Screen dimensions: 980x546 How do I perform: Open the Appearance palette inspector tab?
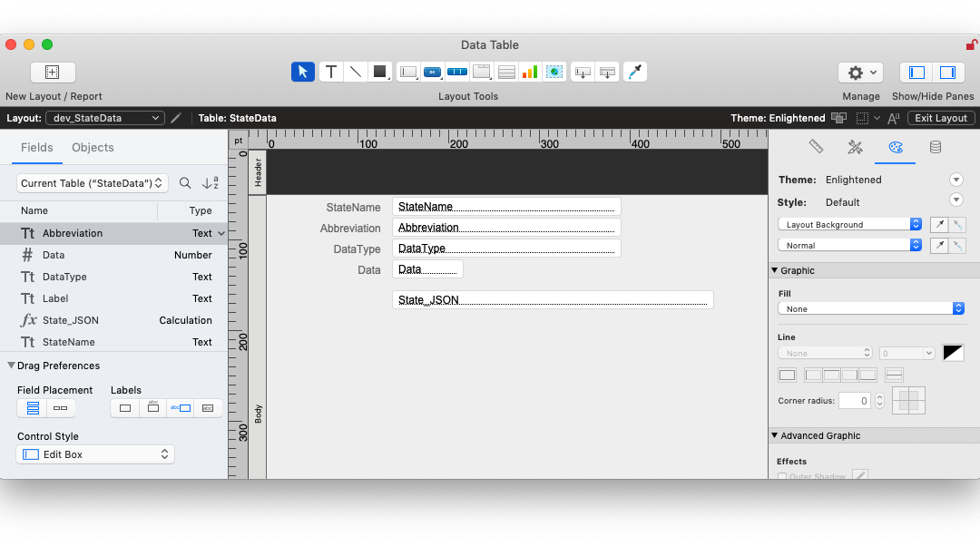tap(896, 147)
